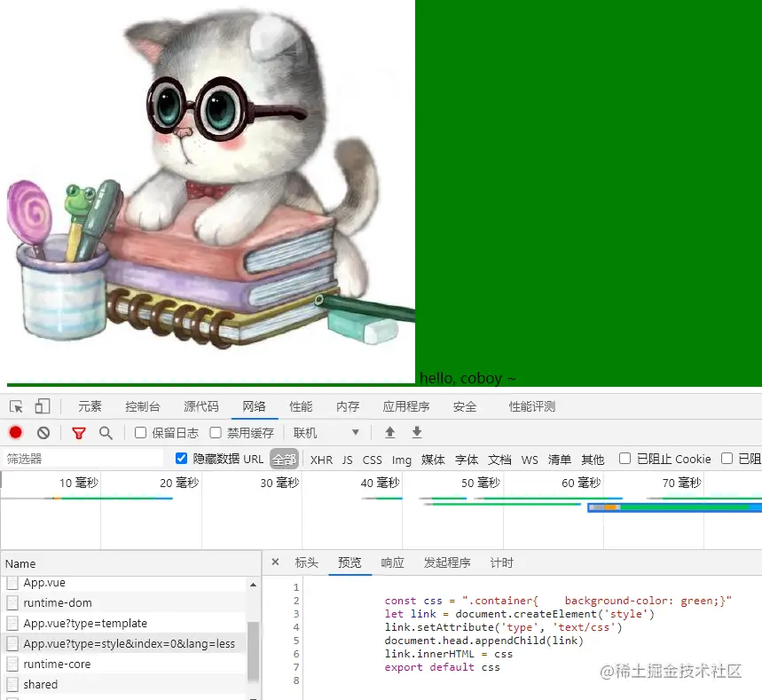Select the App.vue?type=template request row
This screenshot has width=762, height=700.
pyautogui.click(x=125, y=623)
